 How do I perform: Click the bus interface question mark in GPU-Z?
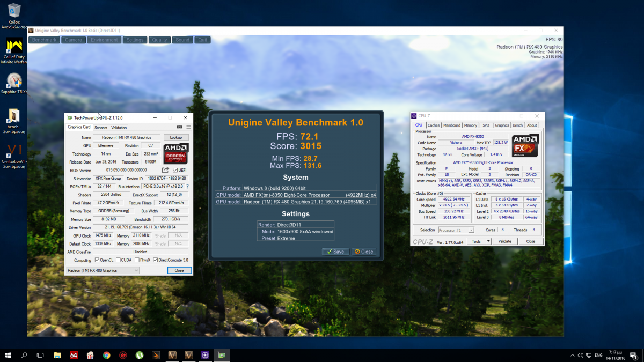point(187,186)
